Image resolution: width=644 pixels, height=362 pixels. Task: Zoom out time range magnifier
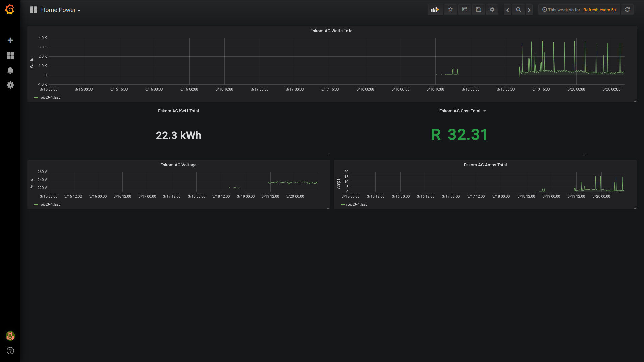pyautogui.click(x=518, y=10)
